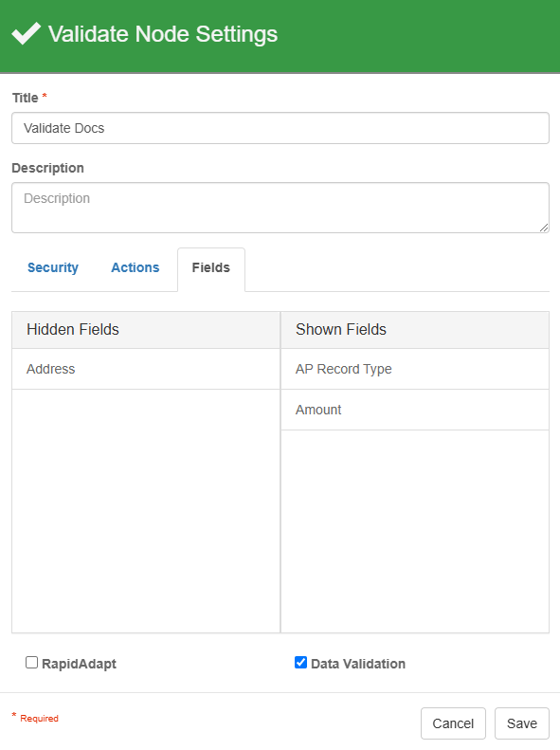Click the Hidden Fields column header
This screenshot has width=560, height=750.
[146, 330]
